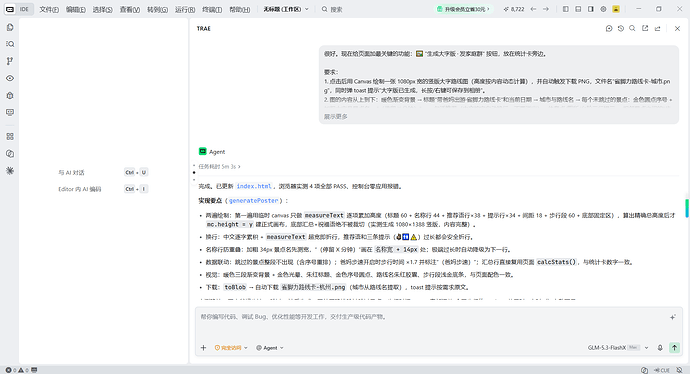Viewport: 690px width, 374px height.
Task: Click the notifications bell in status bar
Action: pos(679,370)
